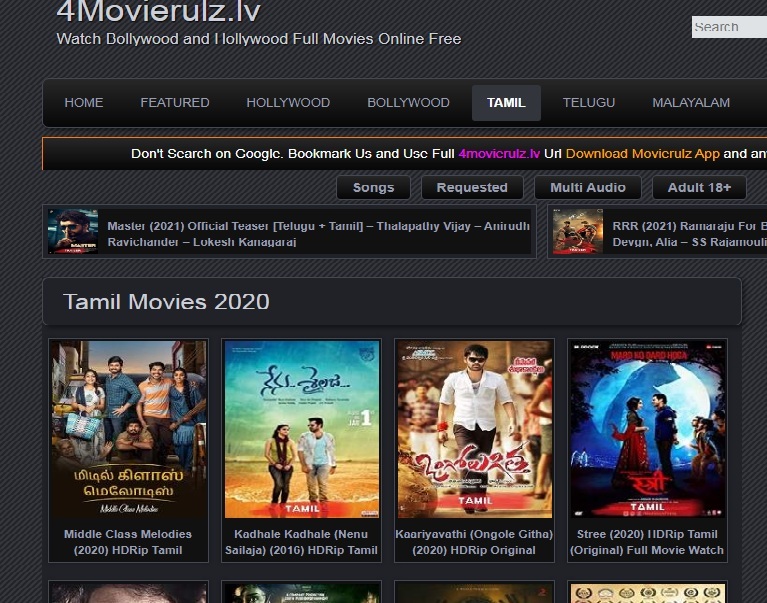767x603 pixels.
Task: Switch to MALAYALAM category
Action: tap(691, 103)
